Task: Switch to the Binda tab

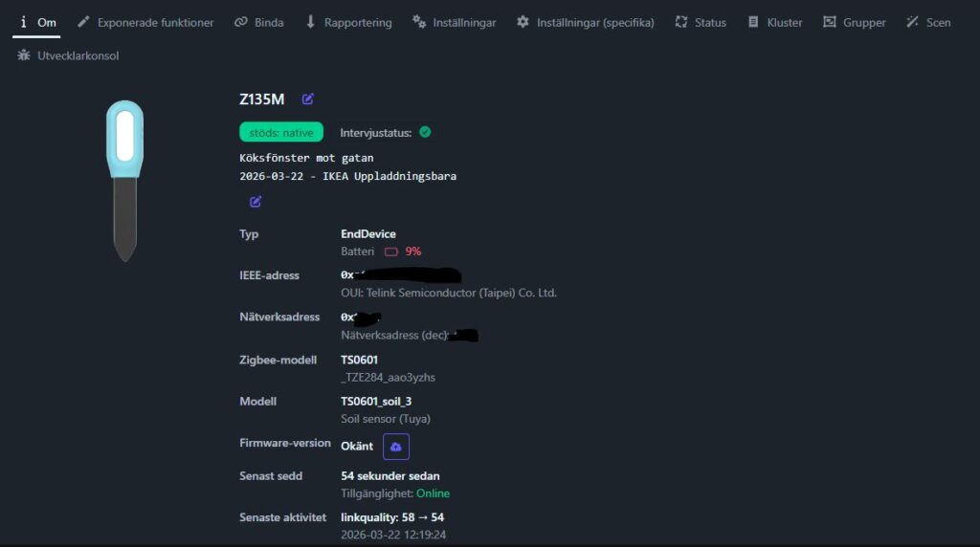Action: click(x=259, y=23)
